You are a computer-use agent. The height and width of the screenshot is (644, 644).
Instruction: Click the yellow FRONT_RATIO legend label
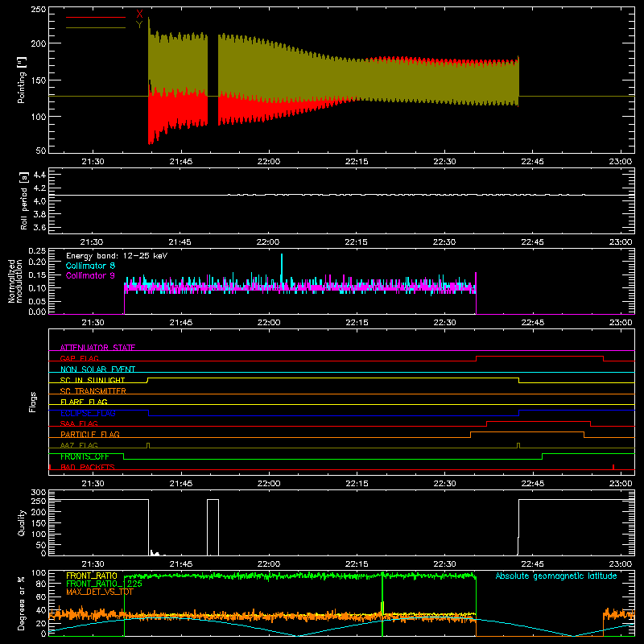92,576
